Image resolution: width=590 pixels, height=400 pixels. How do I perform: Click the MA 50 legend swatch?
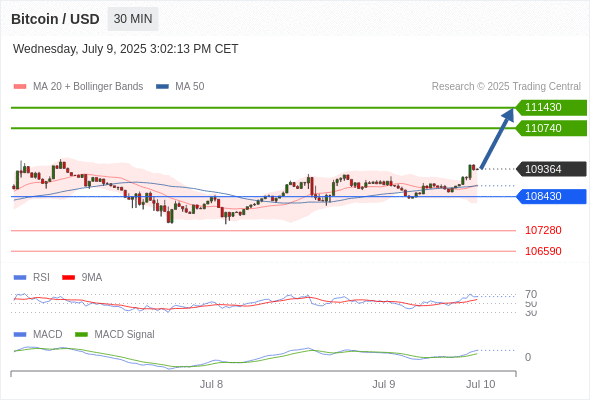pyautogui.click(x=162, y=87)
